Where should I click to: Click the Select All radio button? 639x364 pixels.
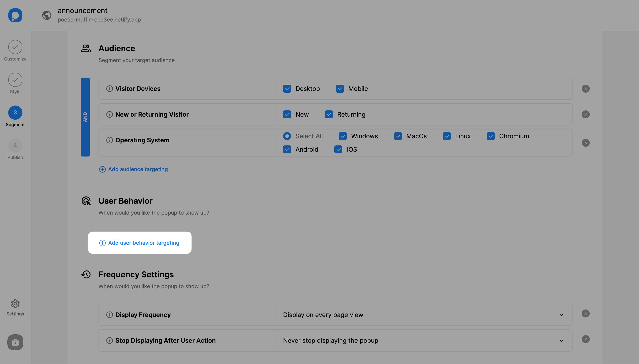click(287, 136)
